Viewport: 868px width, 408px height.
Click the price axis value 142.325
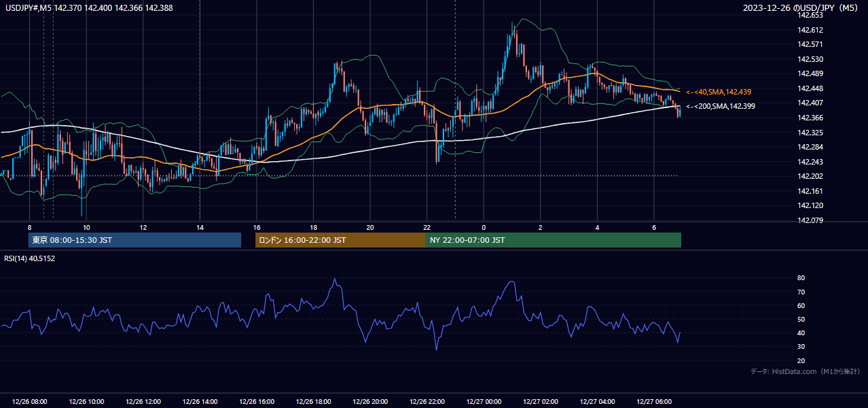(x=811, y=133)
